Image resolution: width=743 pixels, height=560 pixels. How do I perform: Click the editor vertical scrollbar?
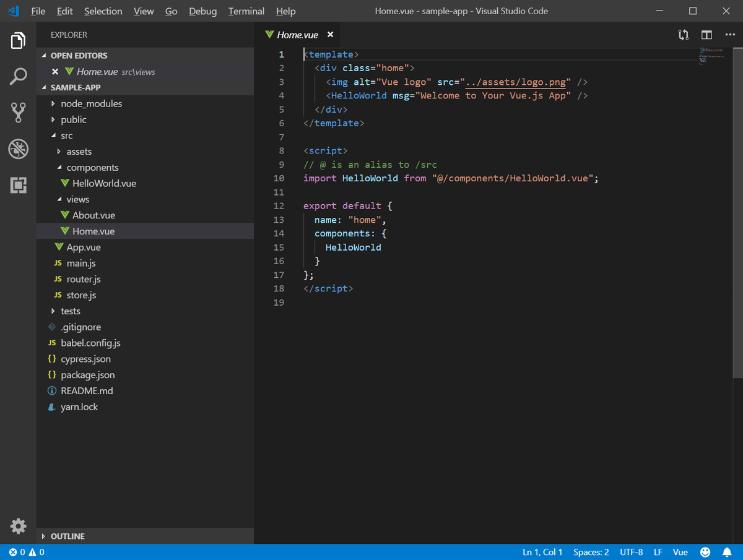(x=739, y=212)
